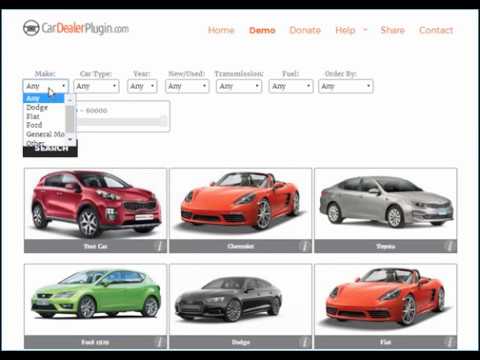Click the Test Car title bar
This screenshot has width=480, height=360.
point(95,246)
